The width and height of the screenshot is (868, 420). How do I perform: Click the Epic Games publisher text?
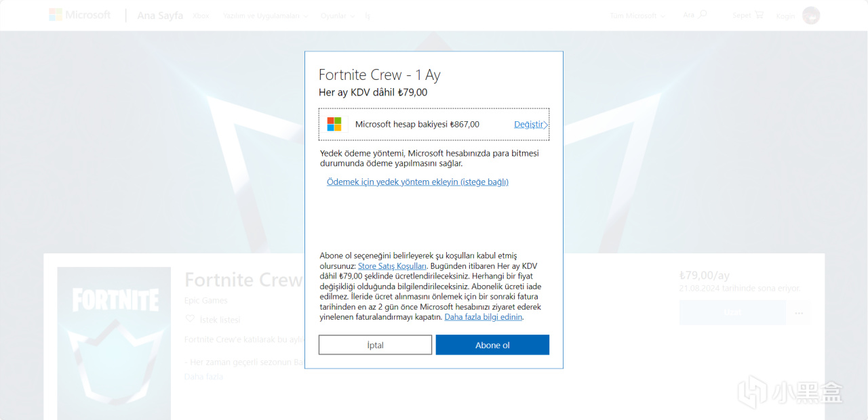pos(206,300)
